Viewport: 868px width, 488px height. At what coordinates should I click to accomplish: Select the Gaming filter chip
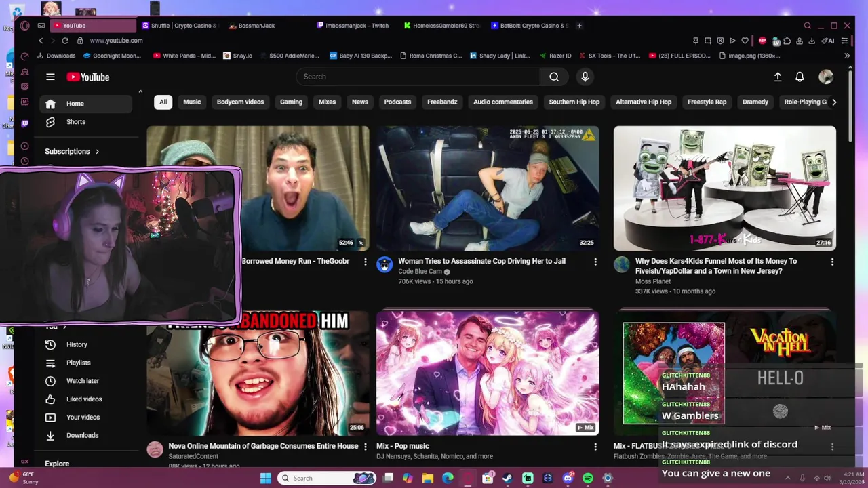[291, 102]
